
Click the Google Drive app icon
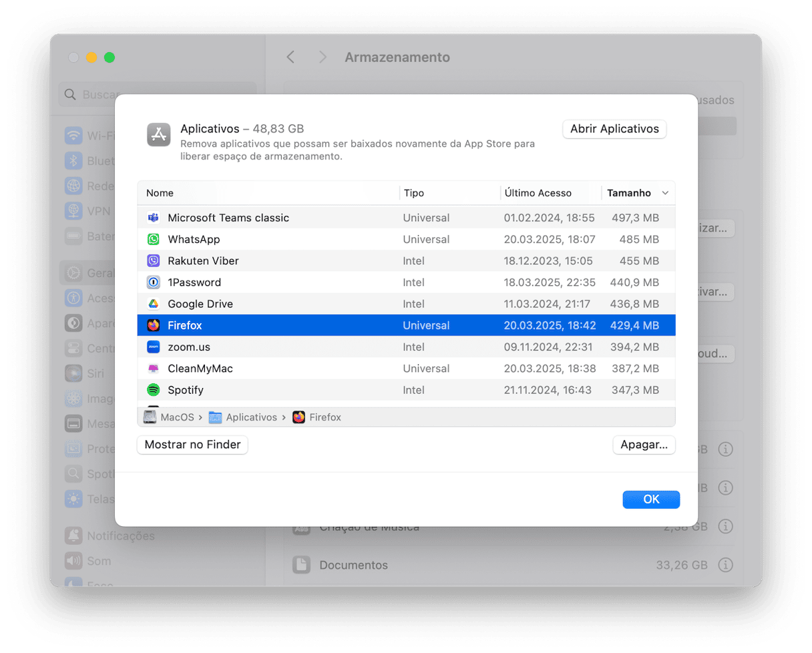(x=153, y=304)
